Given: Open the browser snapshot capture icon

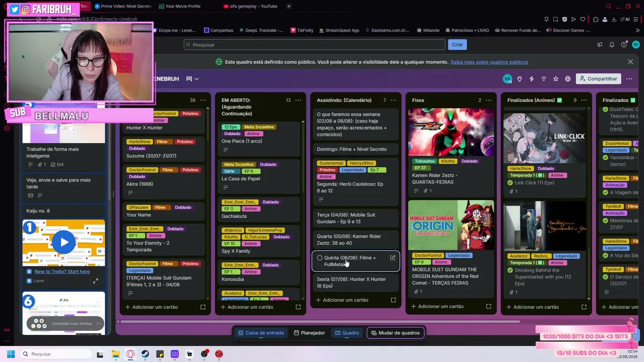Looking at the screenshot, I should 555,20.
